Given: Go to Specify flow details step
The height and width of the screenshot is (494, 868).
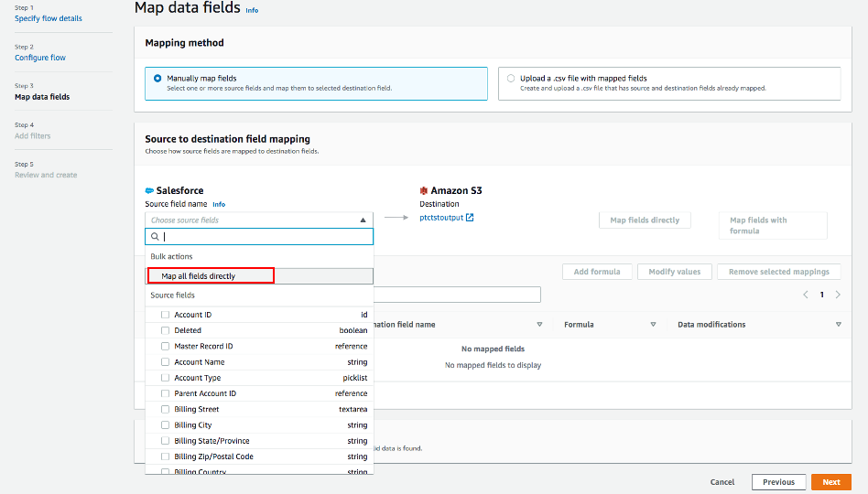Looking at the screenshot, I should (x=49, y=18).
